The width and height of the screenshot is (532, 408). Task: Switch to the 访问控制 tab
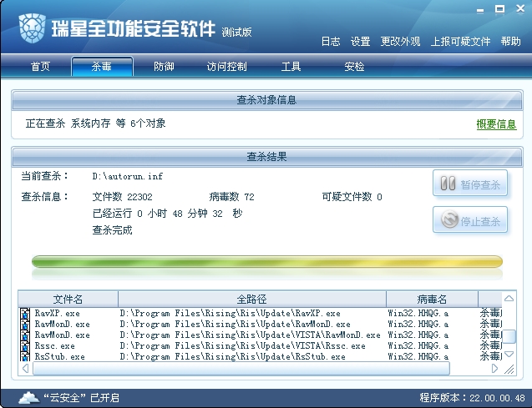226,66
